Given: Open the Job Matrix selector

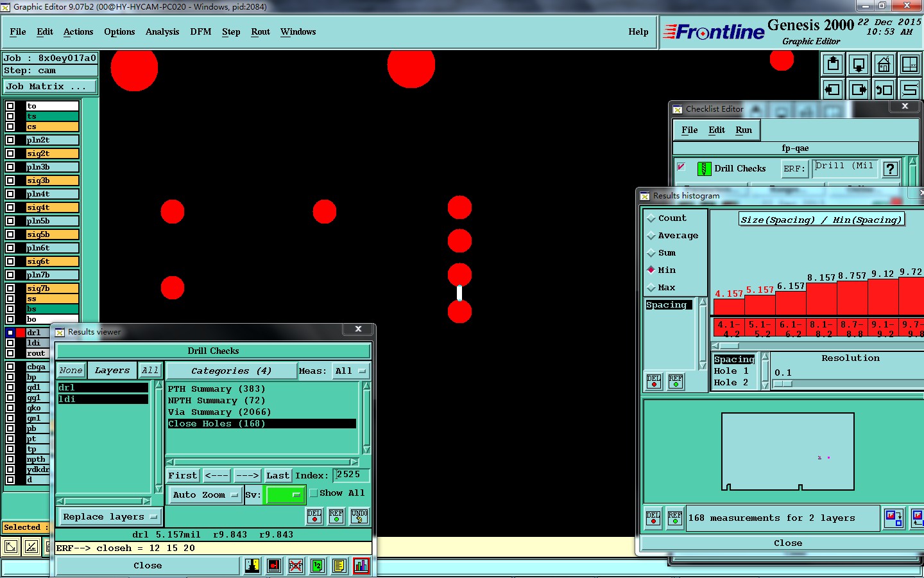Looking at the screenshot, I should tap(50, 87).
